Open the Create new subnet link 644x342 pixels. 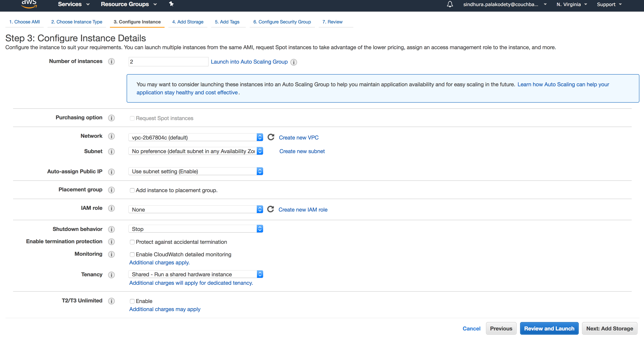point(302,151)
